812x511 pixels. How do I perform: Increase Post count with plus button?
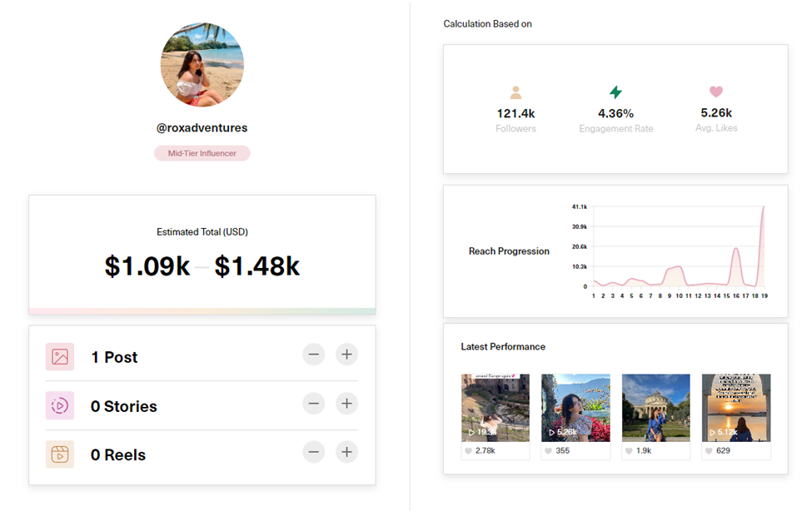tap(347, 355)
